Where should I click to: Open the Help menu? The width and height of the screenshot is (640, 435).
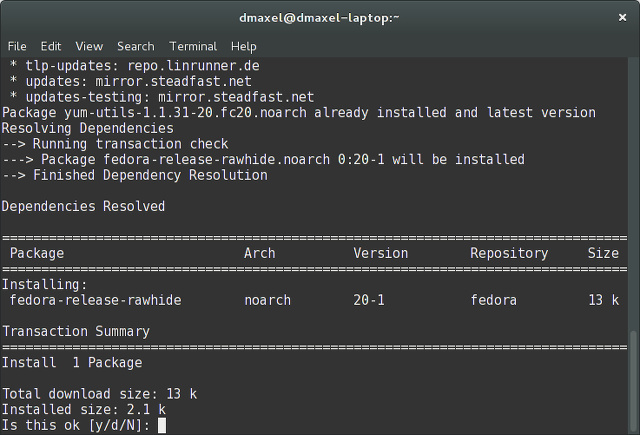(x=244, y=47)
